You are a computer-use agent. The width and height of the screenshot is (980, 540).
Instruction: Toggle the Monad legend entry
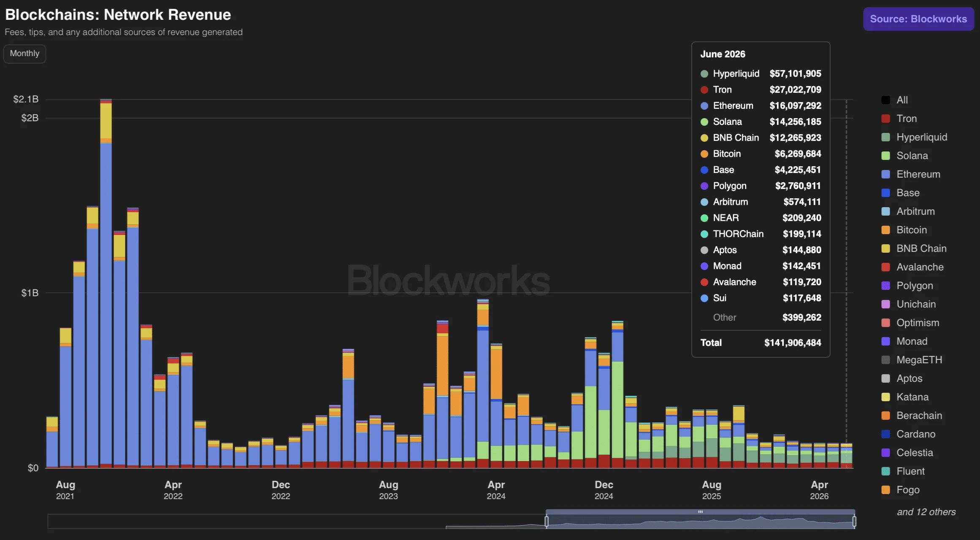tap(904, 341)
